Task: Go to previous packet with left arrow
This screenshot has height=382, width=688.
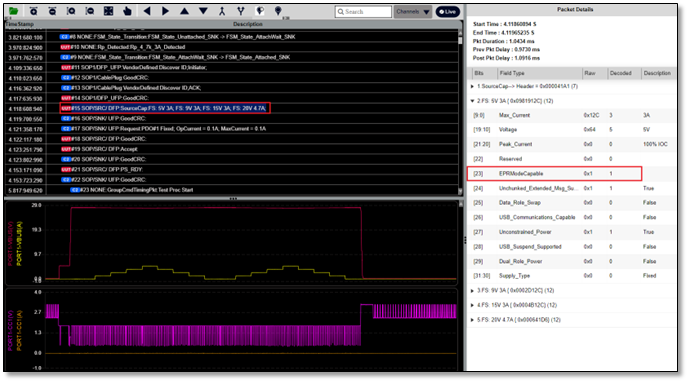Action: 147,11
